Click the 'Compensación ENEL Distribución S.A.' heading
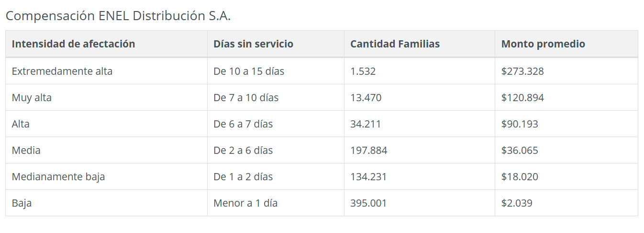The image size is (644, 233). point(118,16)
